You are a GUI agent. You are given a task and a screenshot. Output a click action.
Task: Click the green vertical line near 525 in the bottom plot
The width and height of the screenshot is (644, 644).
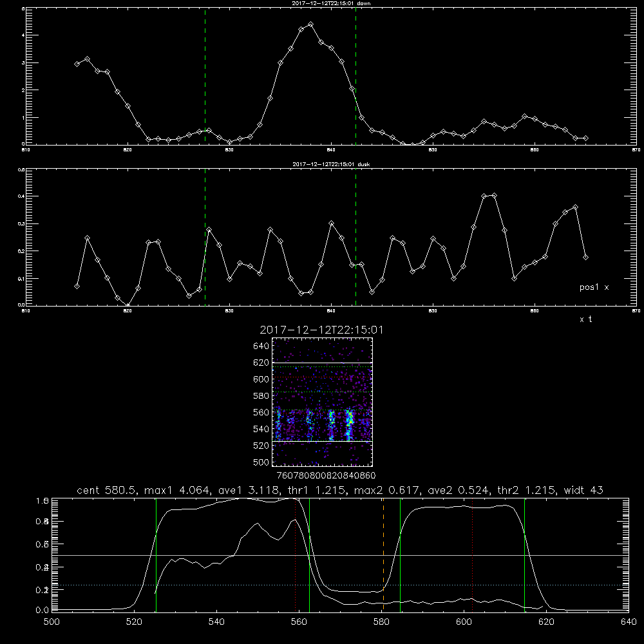coord(156,554)
